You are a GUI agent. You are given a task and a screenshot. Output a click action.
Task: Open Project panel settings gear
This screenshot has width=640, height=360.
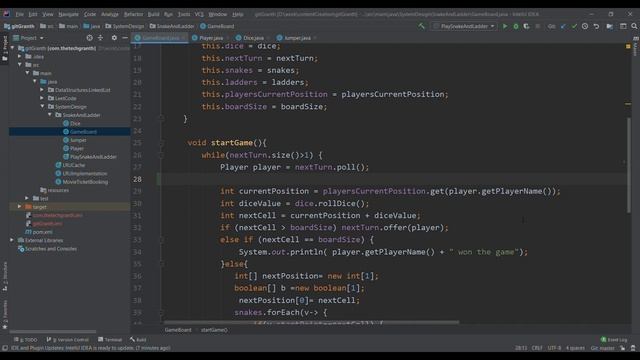(x=114, y=38)
